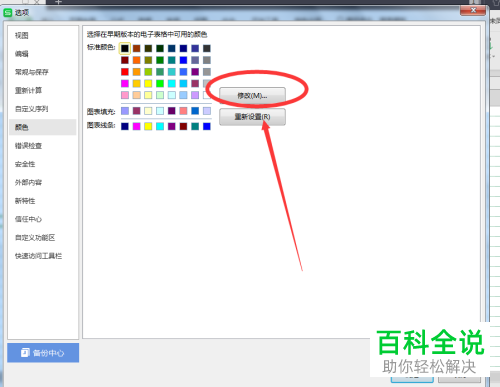Select 常规与保存 in the sidebar
The height and width of the screenshot is (387, 500).
(x=32, y=72)
